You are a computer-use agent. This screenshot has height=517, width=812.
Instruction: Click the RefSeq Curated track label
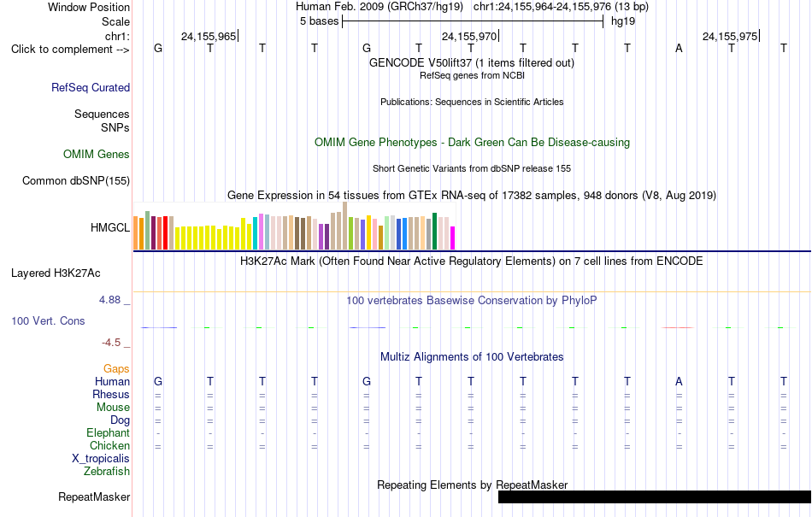(90, 87)
